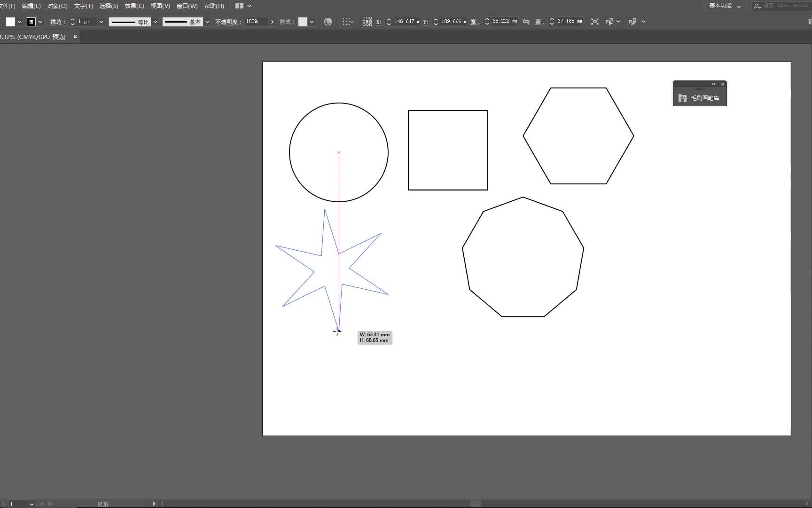Click the select similar objects icon

(x=632, y=22)
